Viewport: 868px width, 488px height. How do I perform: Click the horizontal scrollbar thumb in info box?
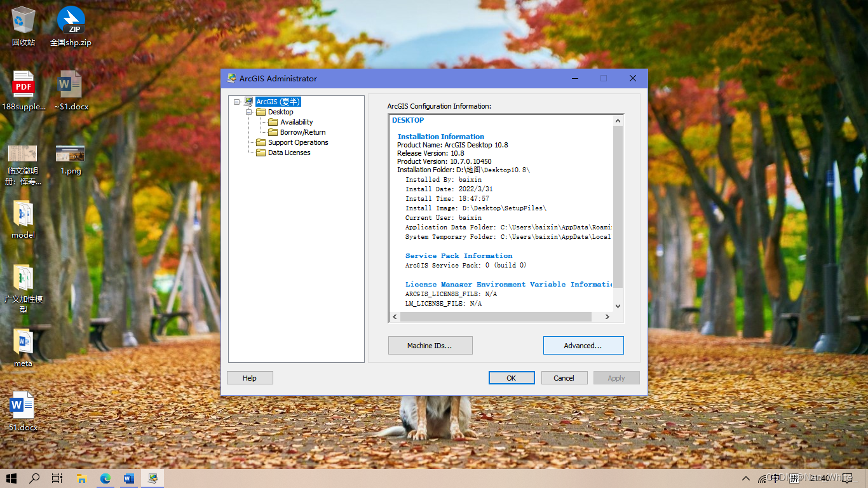pos(496,316)
